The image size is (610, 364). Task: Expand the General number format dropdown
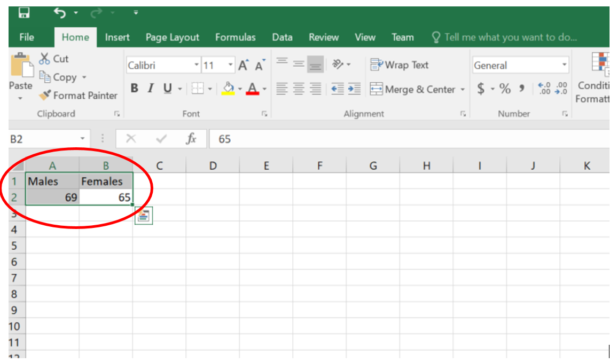(x=564, y=66)
